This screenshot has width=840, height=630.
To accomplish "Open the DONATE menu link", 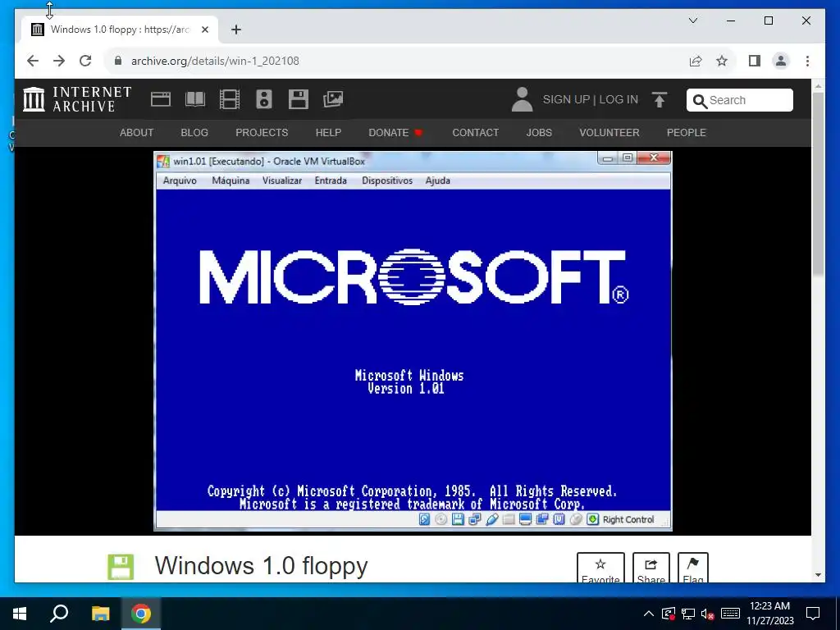I will coord(395,133).
